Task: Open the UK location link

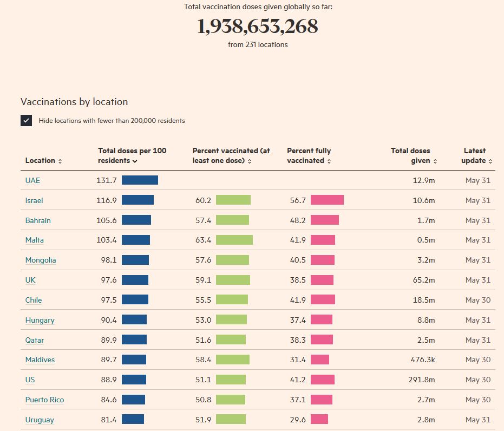Action: [x=30, y=280]
